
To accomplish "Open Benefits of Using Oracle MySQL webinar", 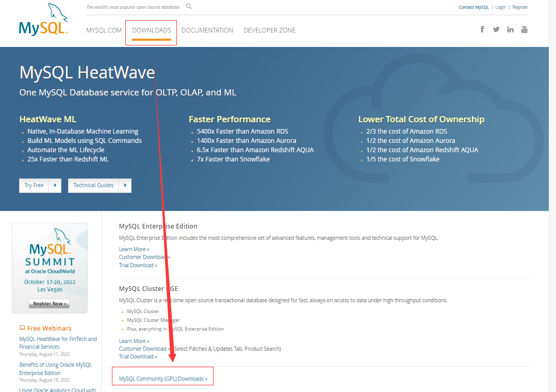I will [x=55, y=369].
